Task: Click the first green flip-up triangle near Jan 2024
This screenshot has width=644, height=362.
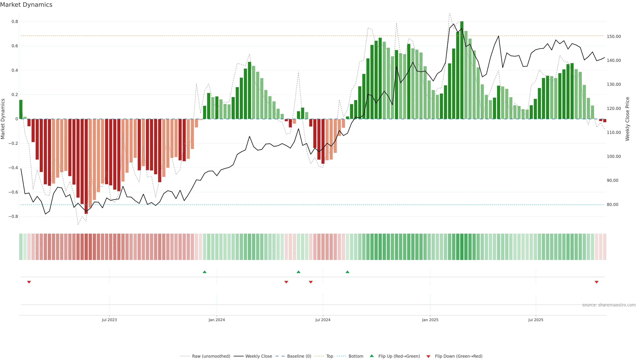Action: 204,272
